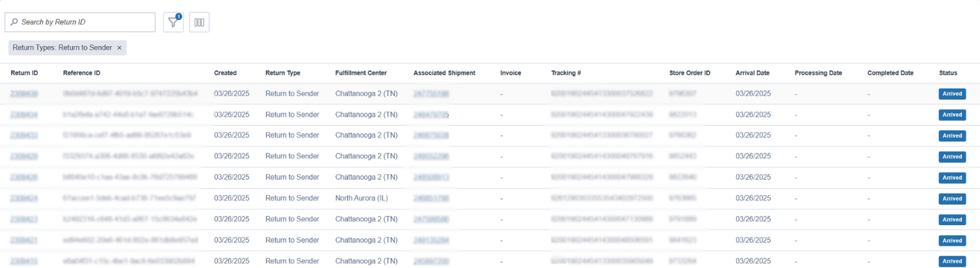Sort by the Arrival Date column header
The height and width of the screenshot is (268, 980).
tap(753, 73)
